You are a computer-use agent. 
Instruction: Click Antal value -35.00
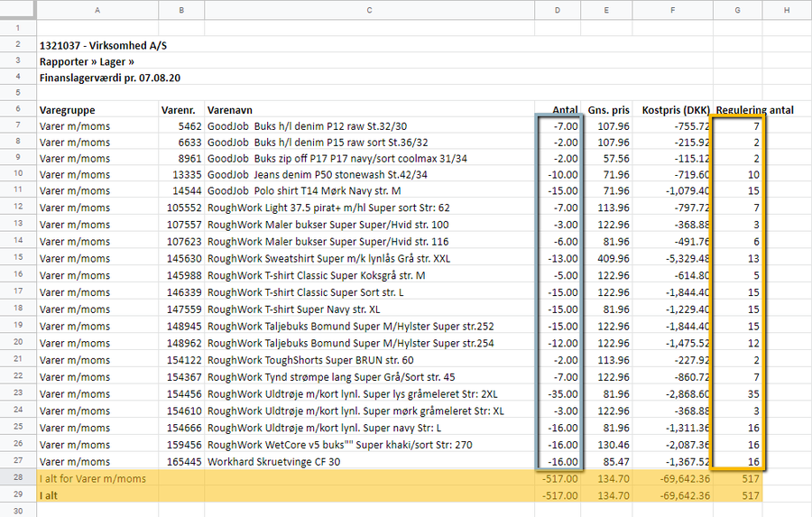click(x=563, y=393)
